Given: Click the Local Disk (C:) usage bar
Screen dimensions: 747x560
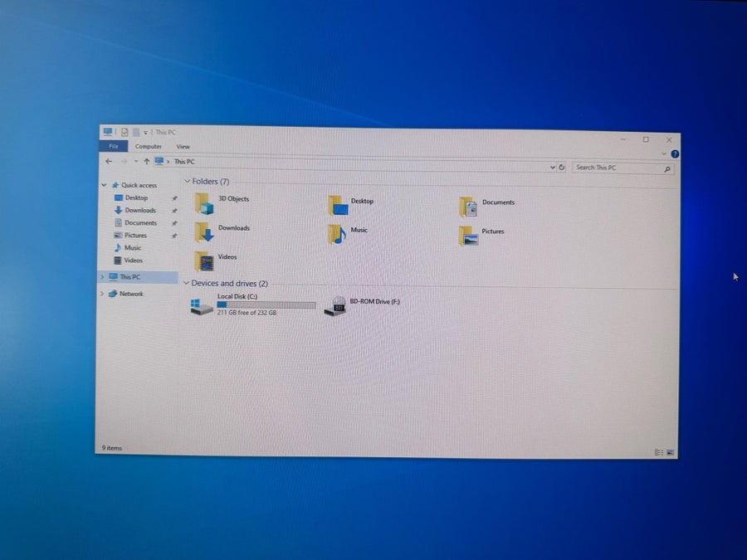Looking at the screenshot, I should click(266, 304).
